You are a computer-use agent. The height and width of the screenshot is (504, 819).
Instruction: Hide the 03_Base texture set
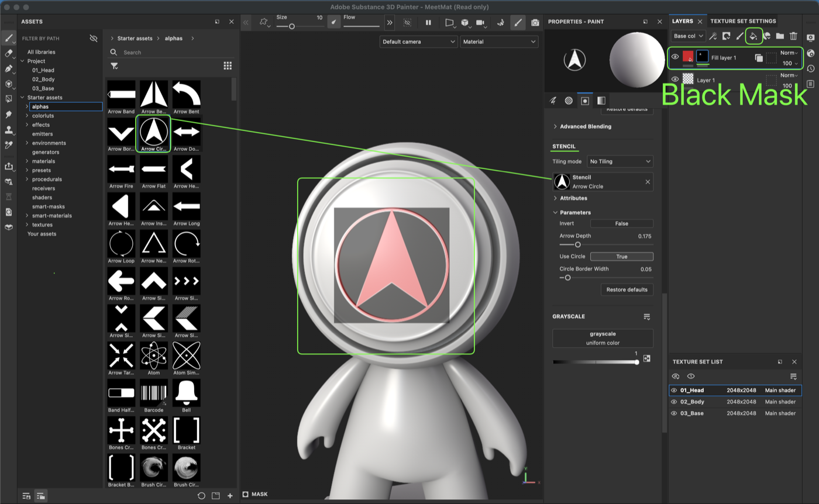[x=674, y=413]
